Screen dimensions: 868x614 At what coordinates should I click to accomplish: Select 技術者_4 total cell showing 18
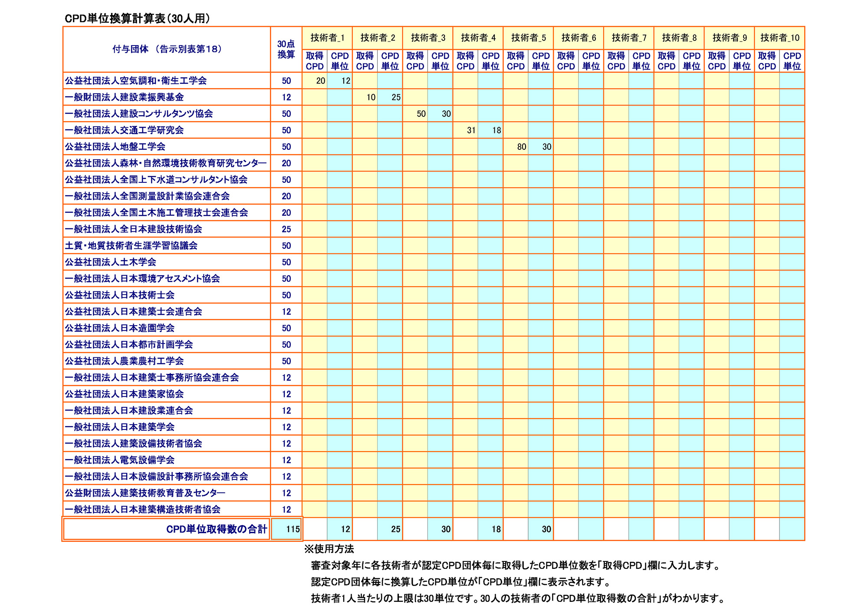tap(491, 529)
